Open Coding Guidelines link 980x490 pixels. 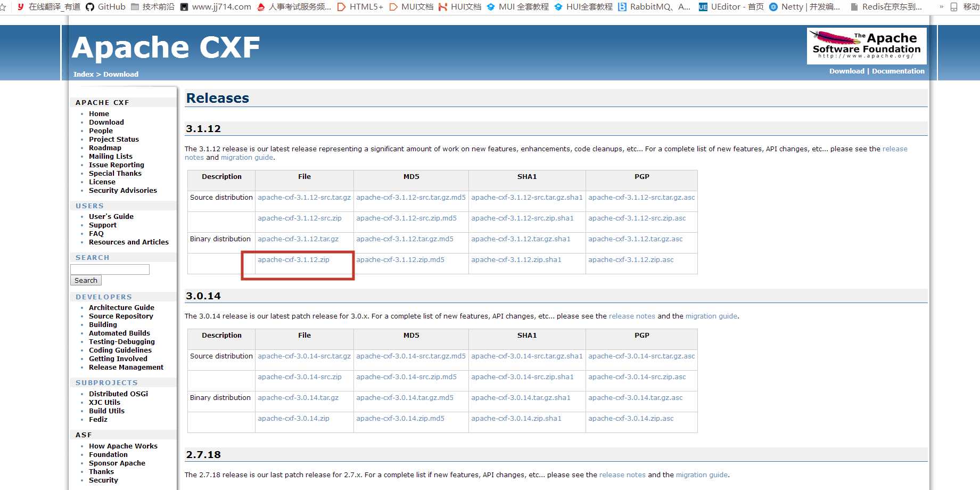click(x=120, y=350)
